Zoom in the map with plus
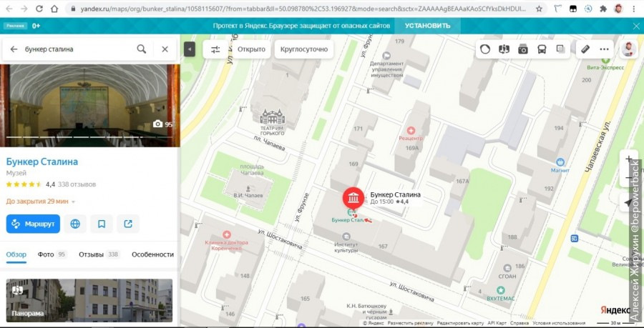Viewport: 644px width, 328px height. pos(628,159)
